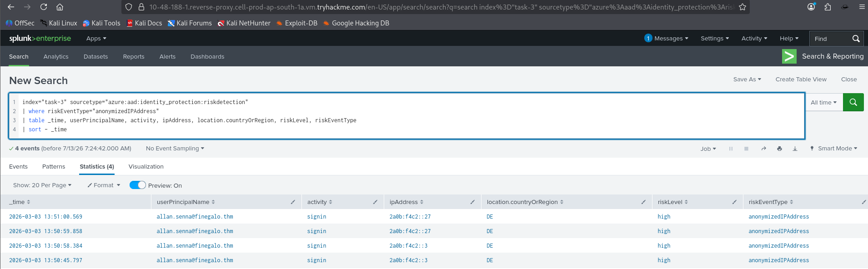The height and width of the screenshot is (269, 868).
Task: Open the Exploit-DB bookmark
Action: (296, 23)
